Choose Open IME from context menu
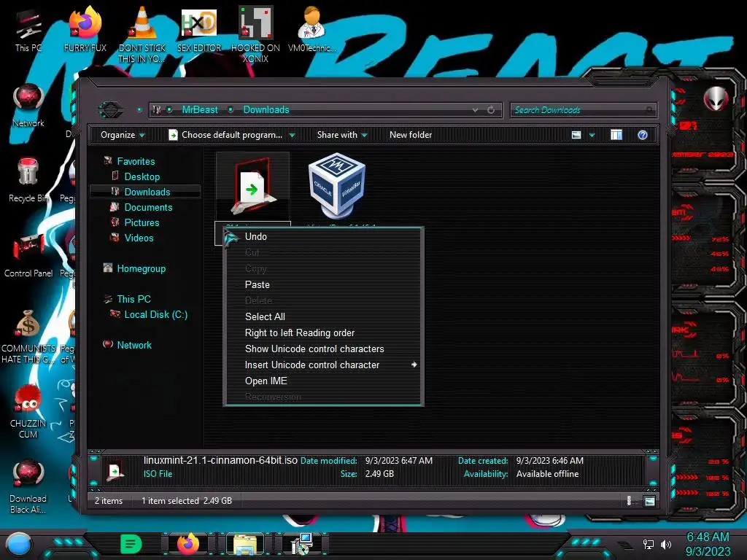 tap(323, 381)
